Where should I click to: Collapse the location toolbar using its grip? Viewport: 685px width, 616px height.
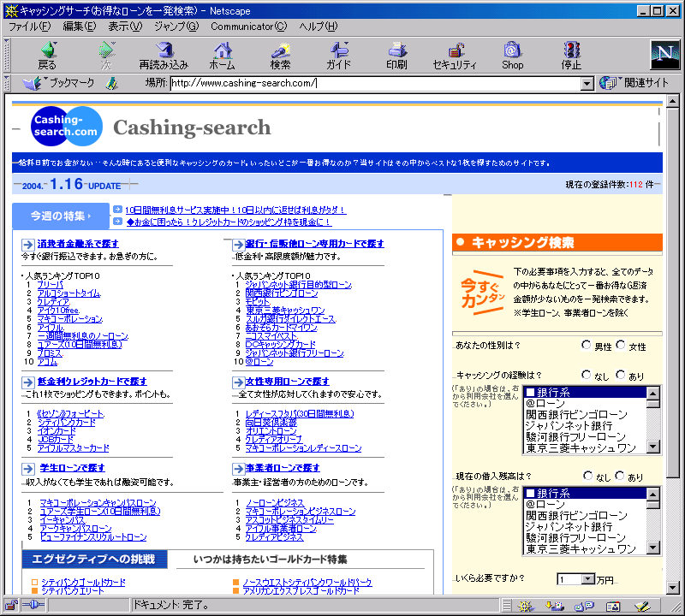(x=7, y=83)
